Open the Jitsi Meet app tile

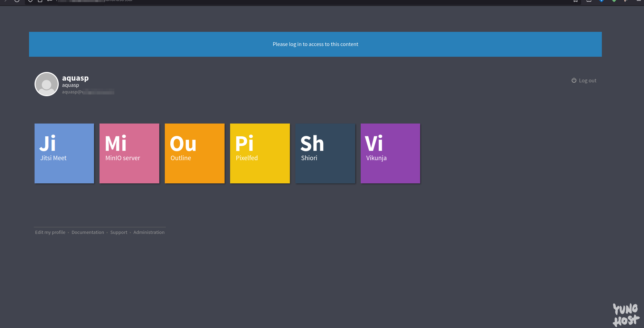pos(64,153)
